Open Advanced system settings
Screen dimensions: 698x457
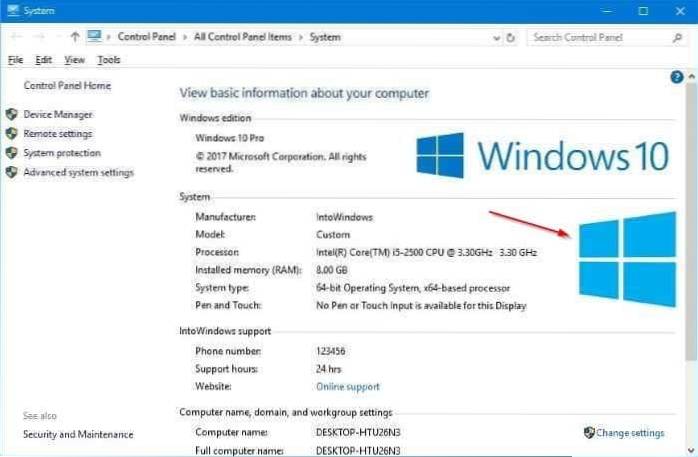click(x=78, y=172)
